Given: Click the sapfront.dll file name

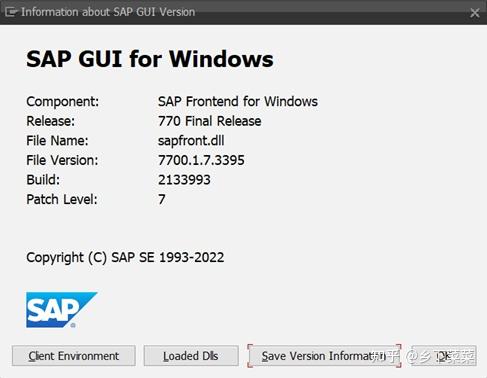Looking at the screenshot, I should click(191, 141).
